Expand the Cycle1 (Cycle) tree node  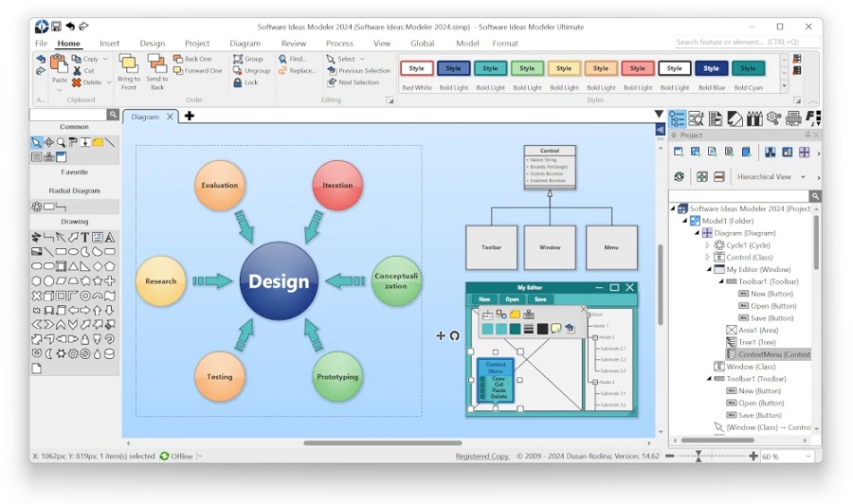click(x=708, y=245)
